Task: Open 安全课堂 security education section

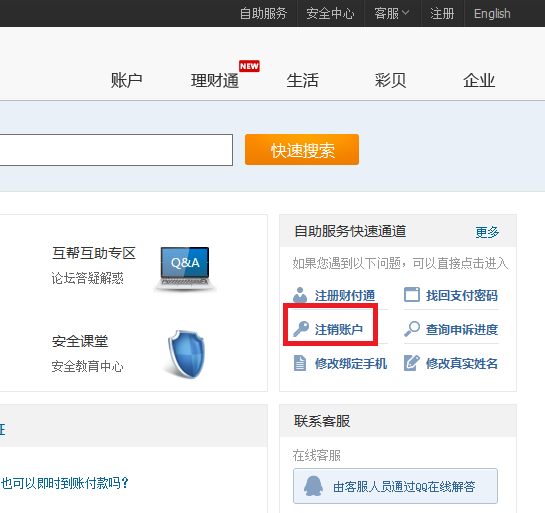Action: pyautogui.click(x=80, y=341)
